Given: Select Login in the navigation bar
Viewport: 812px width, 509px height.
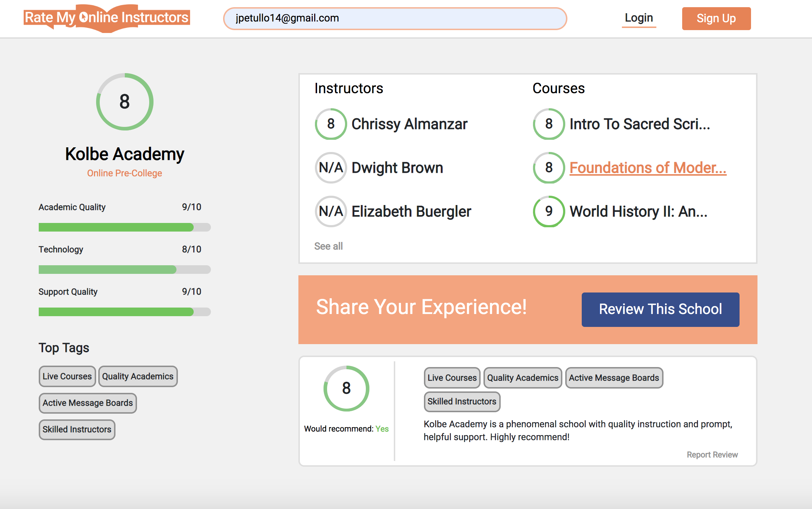Looking at the screenshot, I should pyautogui.click(x=639, y=18).
